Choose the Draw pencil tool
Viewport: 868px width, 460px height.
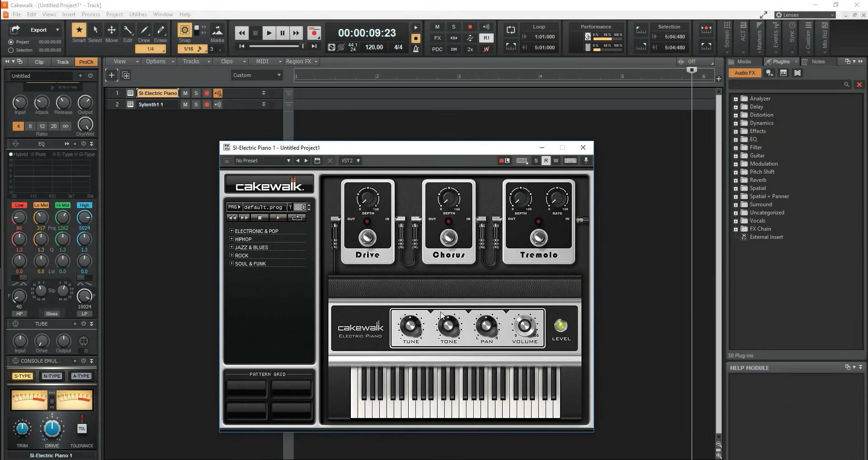point(144,30)
